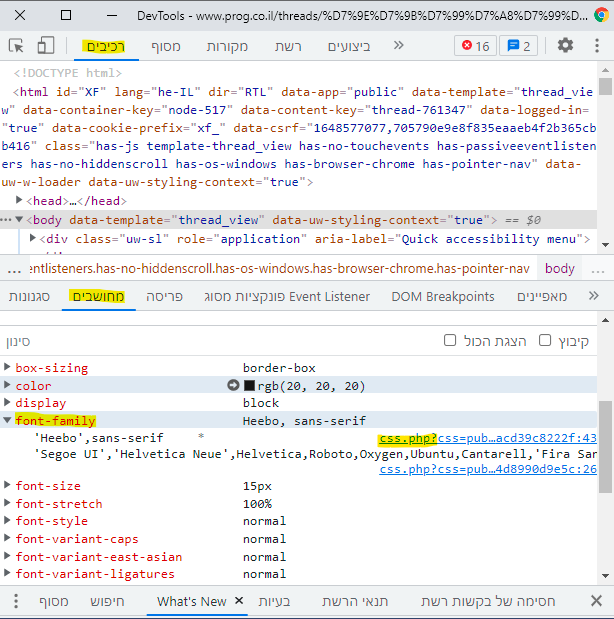Activate the inspect element picker icon
The image size is (614, 619).
coord(16,46)
